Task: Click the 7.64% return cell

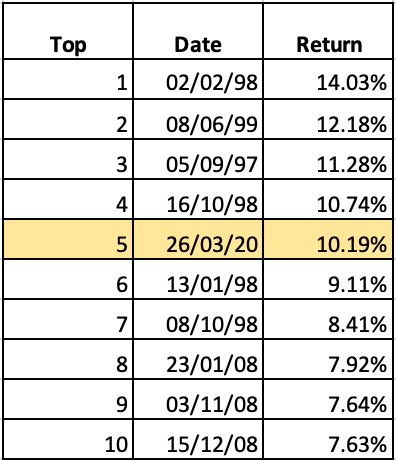Action: (x=328, y=399)
